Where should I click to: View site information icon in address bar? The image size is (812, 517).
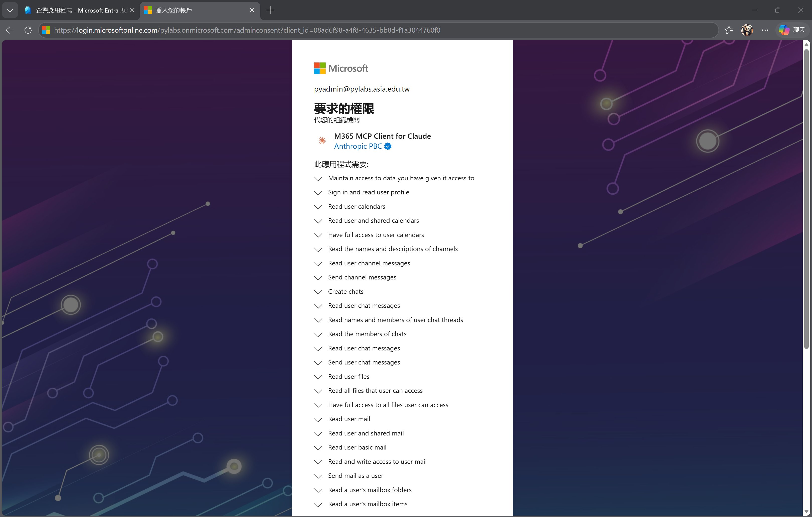46,30
